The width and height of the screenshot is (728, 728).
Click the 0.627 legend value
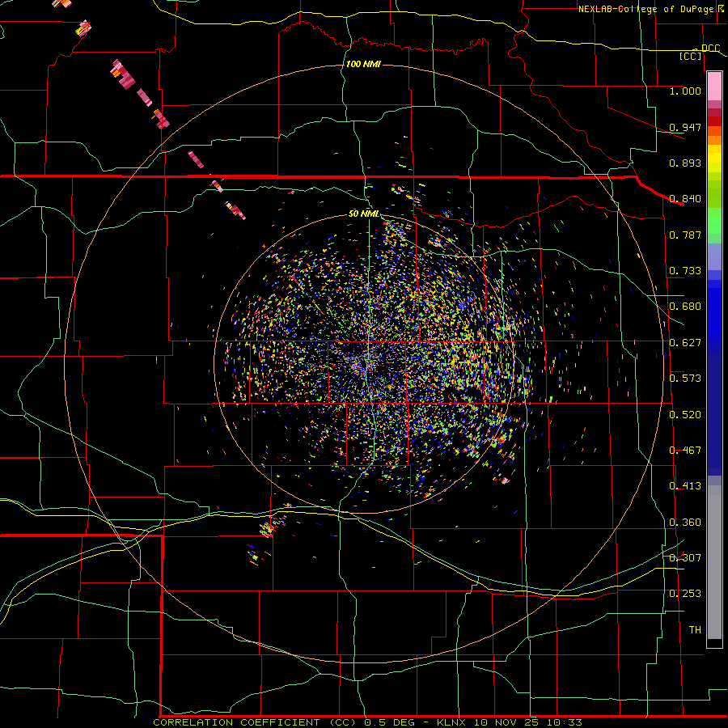coord(685,343)
